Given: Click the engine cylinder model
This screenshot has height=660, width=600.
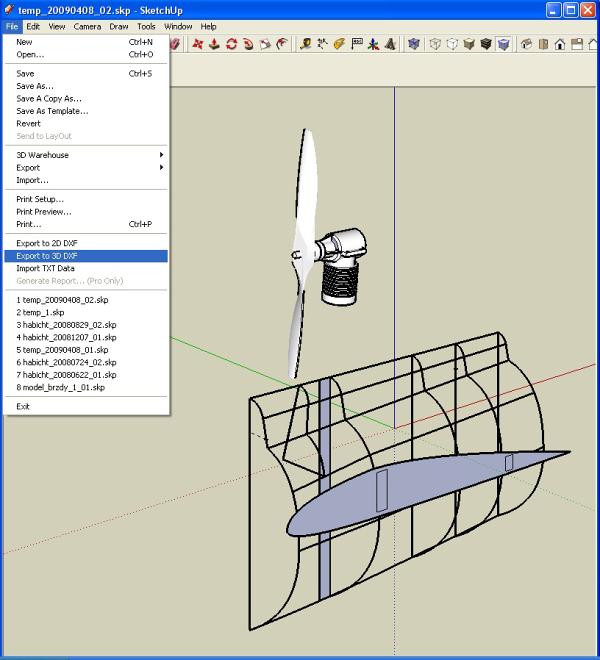Looking at the screenshot, I should pyautogui.click(x=339, y=281).
